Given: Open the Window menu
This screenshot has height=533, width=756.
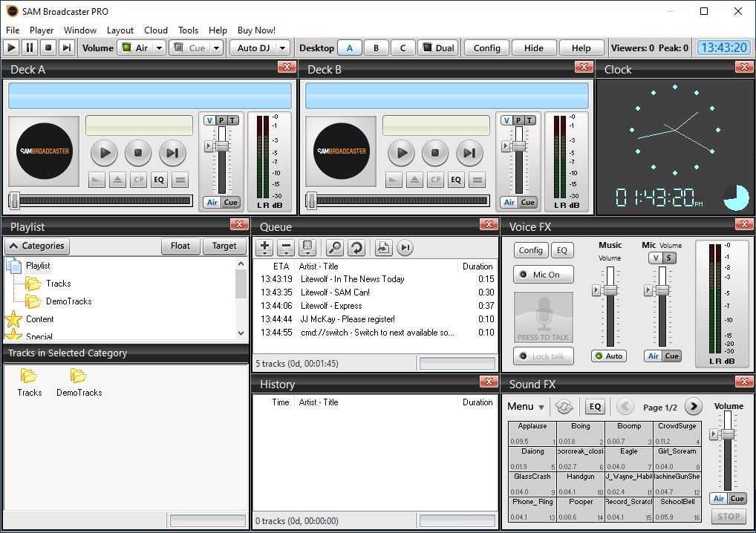Looking at the screenshot, I should click(x=80, y=30).
